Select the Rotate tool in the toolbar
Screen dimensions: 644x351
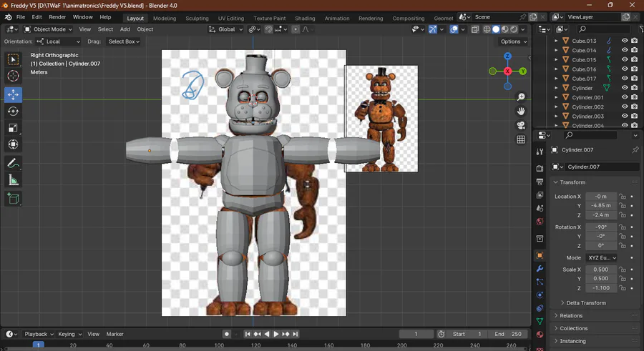(x=13, y=112)
